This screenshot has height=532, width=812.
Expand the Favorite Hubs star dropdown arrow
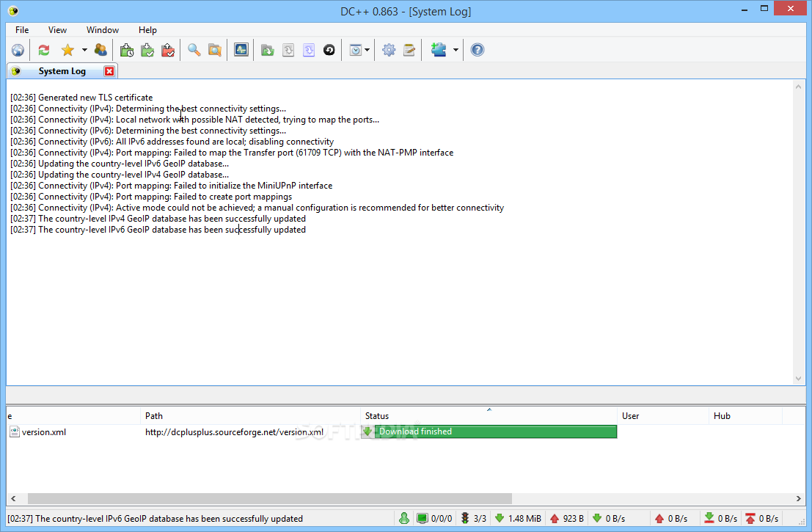(x=84, y=50)
